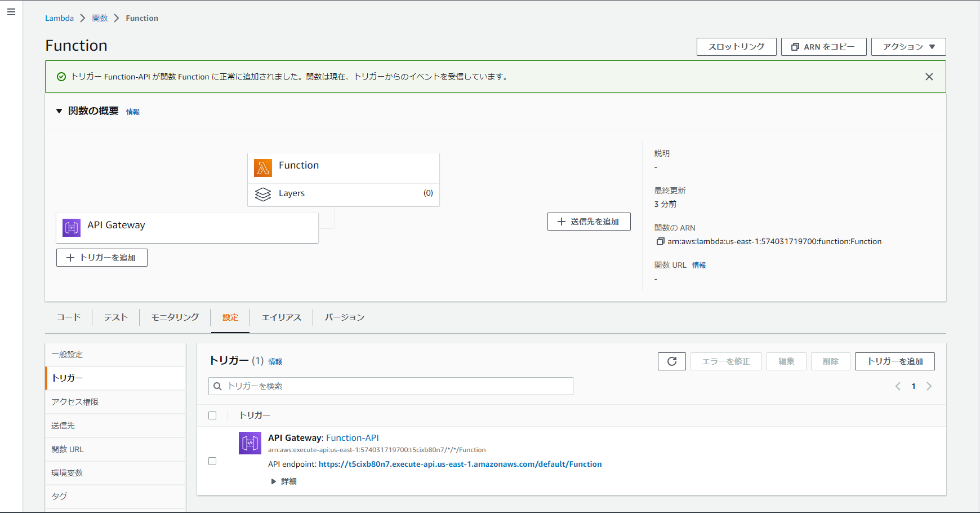The height and width of the screenshot is (513, 980).
Task: Click the search magnifier in the trigger search box
Action: pos(218,386)
